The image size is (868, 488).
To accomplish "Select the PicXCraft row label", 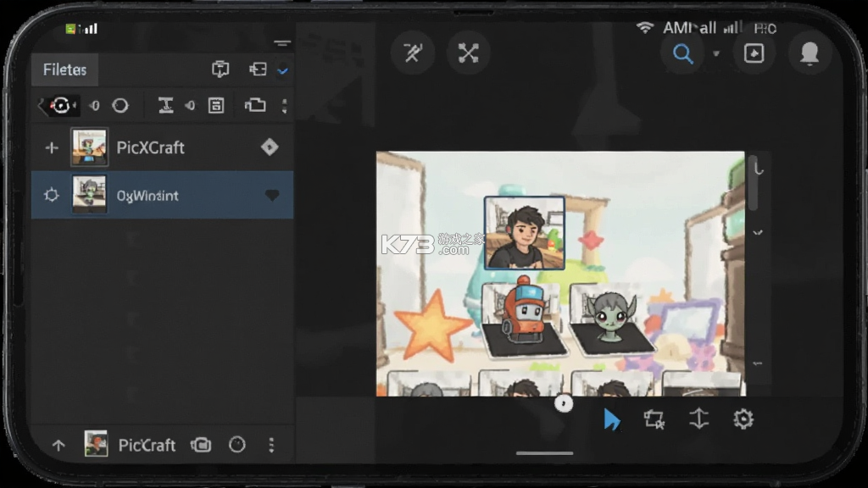I will (x=151, y=147).
